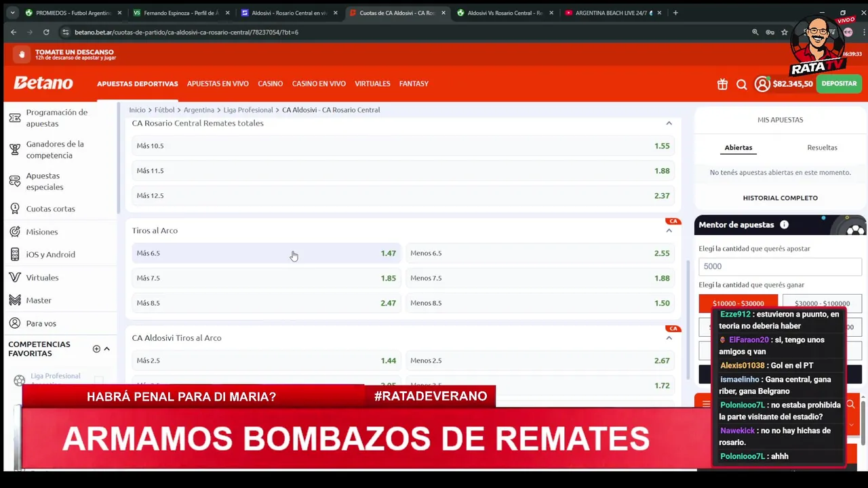Screen dimensions: 868x488
Task: Click the Virtuales sidebar icon
Action: point(15,277)
